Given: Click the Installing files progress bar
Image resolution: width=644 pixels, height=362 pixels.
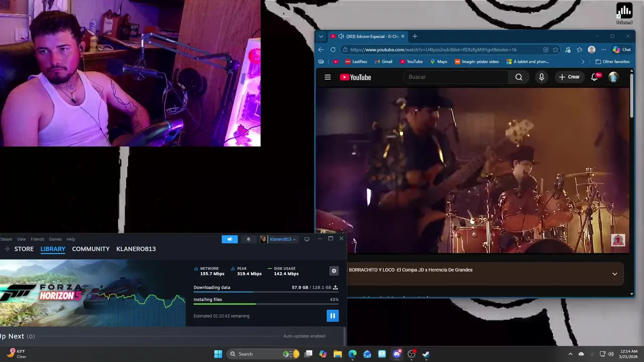Looking at the screenshot, I should click(x=266, y=304).
